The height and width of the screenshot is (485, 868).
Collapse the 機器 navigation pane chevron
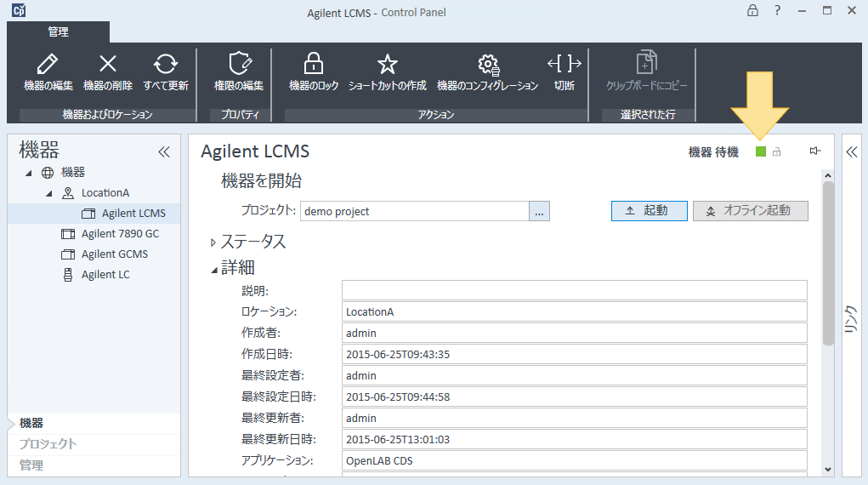(164, 151)
